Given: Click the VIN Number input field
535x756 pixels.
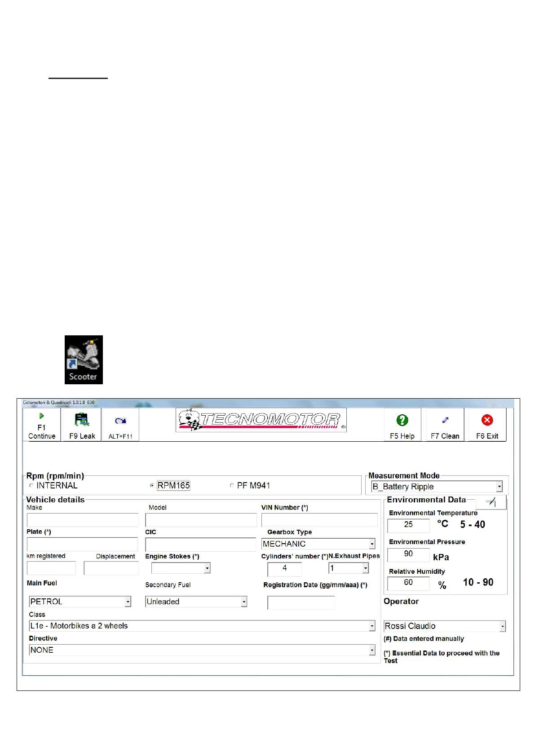Looking at the screenshot, I should (319, 520).
